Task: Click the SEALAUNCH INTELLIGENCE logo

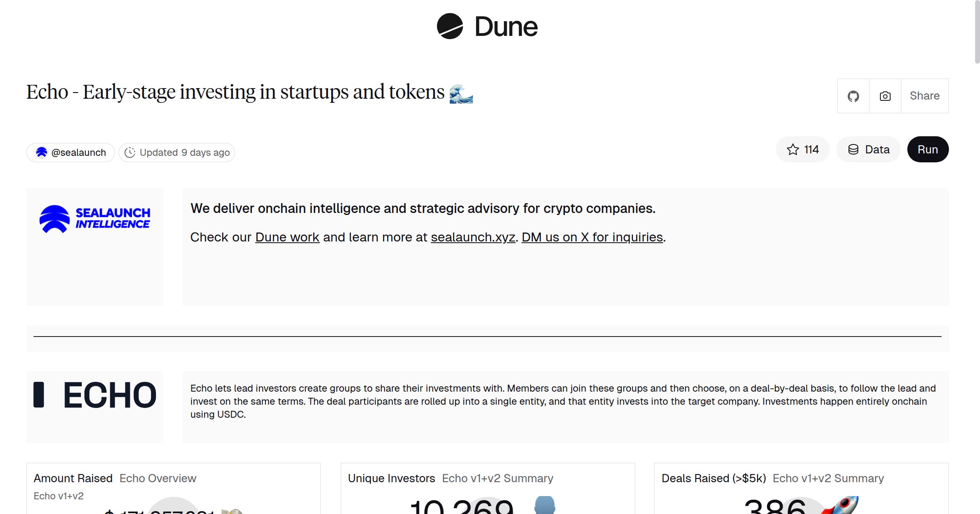Action: [x=94, y=217]
